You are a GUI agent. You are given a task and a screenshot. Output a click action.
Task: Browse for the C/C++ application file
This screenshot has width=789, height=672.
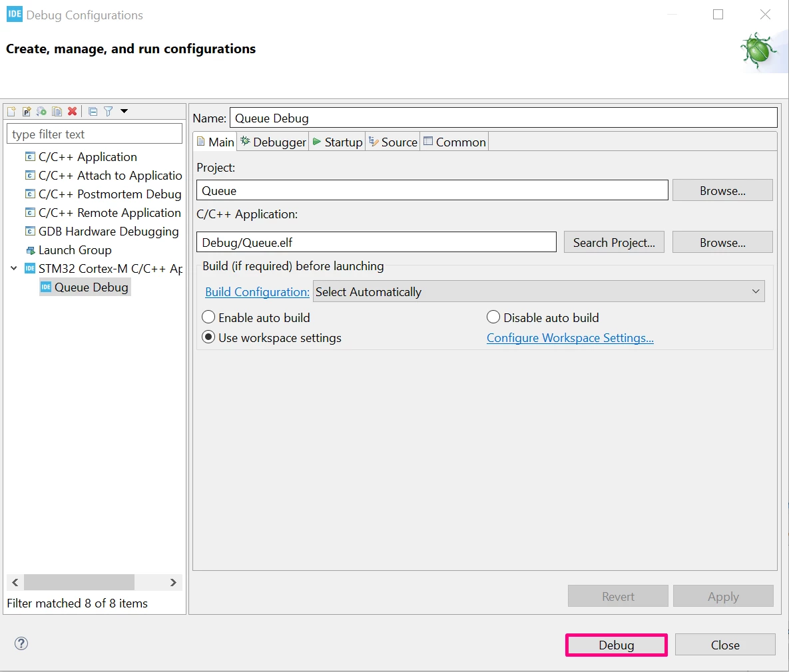722,242
